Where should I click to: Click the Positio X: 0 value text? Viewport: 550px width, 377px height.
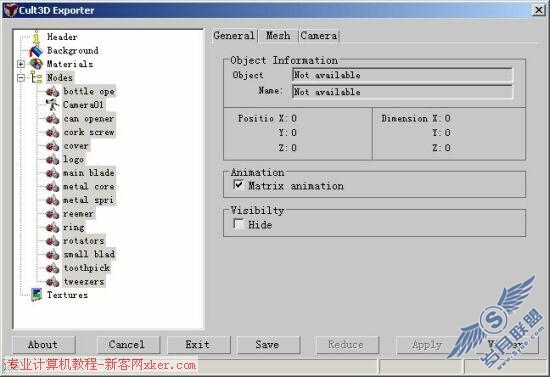click(267, 119)
